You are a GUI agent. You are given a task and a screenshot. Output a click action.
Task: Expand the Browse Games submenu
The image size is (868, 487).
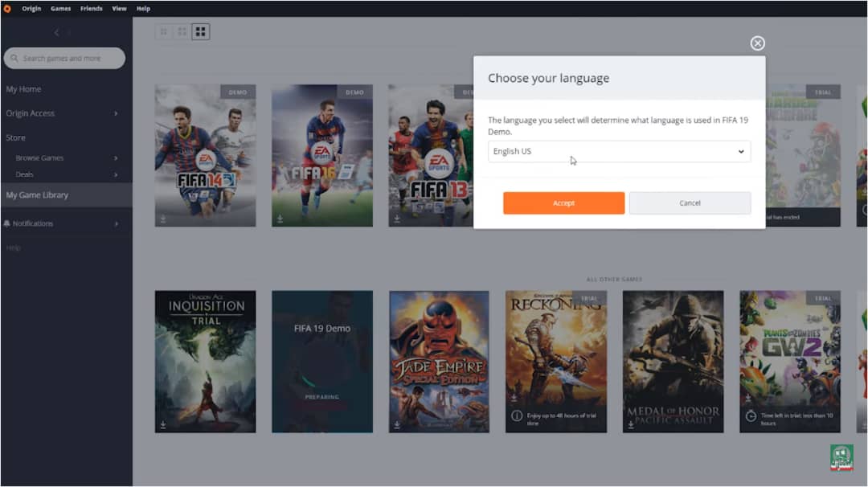(115, 158)
